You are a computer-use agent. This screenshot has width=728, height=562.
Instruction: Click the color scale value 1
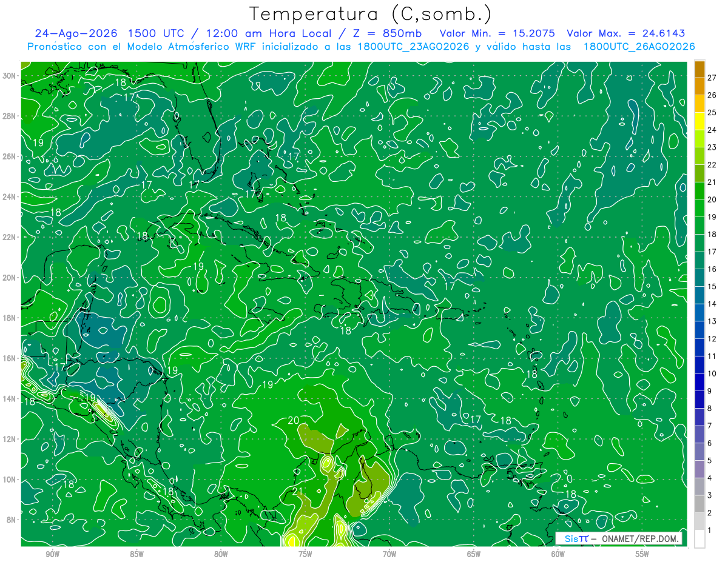pos(710,530)
